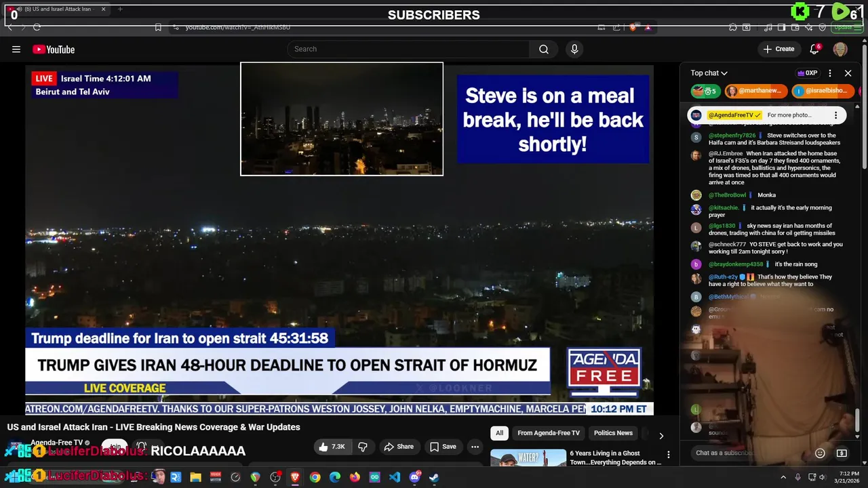
Task: Open the Super Chat dollar icon
Action: 842,453
